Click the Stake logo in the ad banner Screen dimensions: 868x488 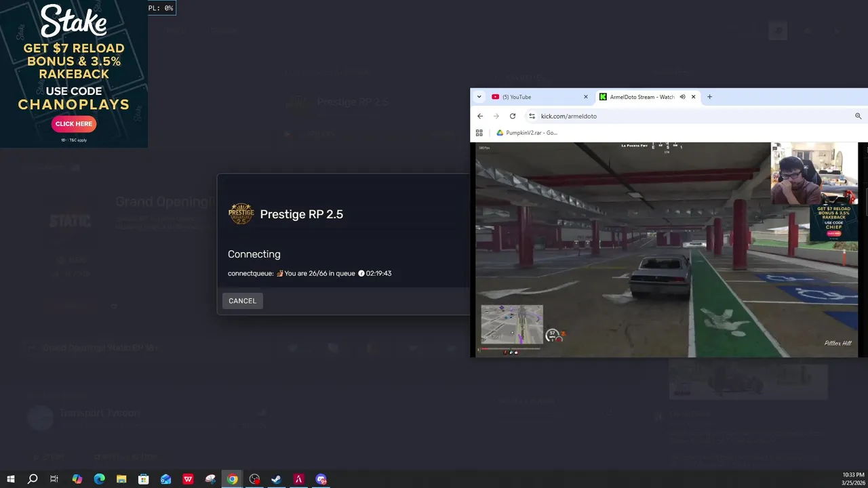pos(74,21)
